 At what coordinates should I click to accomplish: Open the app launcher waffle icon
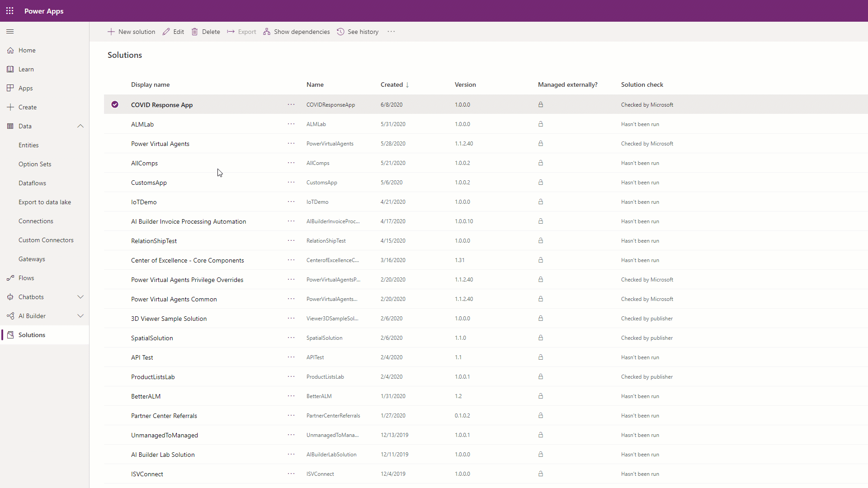pos(10,11)
